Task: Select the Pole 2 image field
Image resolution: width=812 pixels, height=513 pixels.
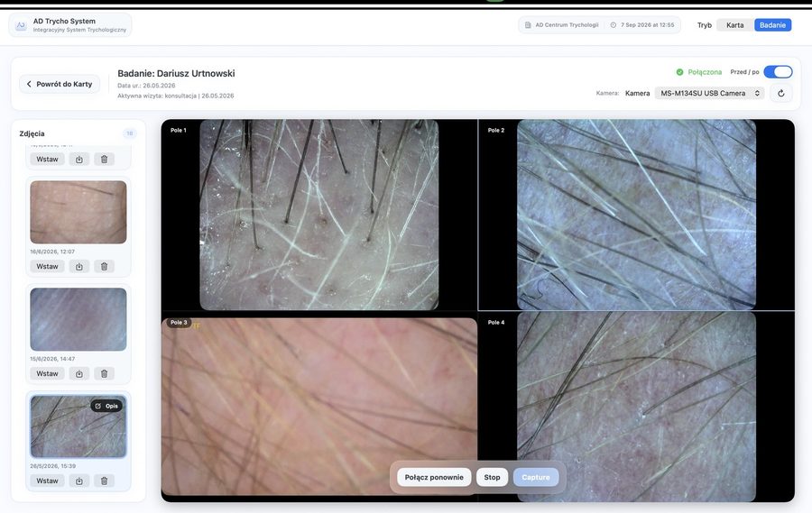Action: pyautogui.click(x=636, y=215)
